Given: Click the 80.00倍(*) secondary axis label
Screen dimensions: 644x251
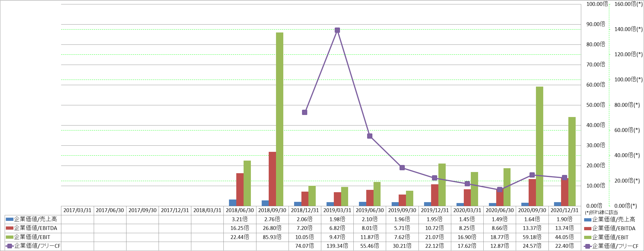Looking at the screenshot, I should [x=627, y=105].
